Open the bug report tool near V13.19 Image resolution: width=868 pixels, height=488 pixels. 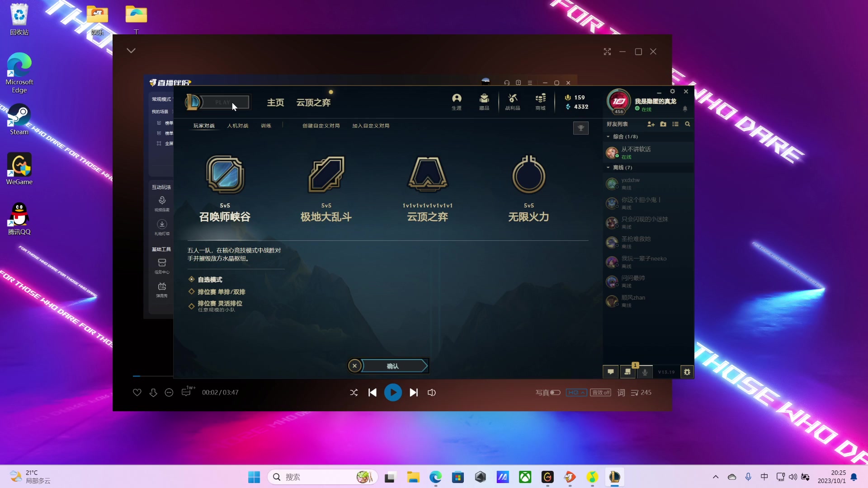[x=687, y=371]
